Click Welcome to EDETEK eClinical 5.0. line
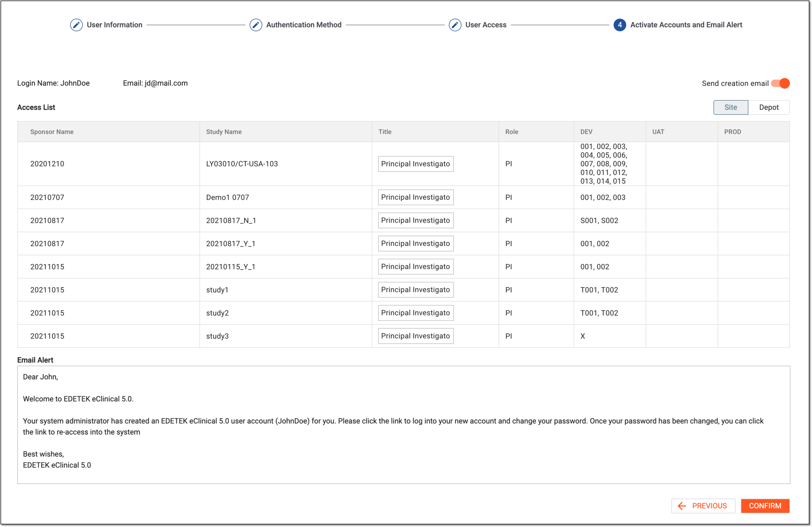812x527 pixels. tap(78, 399)
